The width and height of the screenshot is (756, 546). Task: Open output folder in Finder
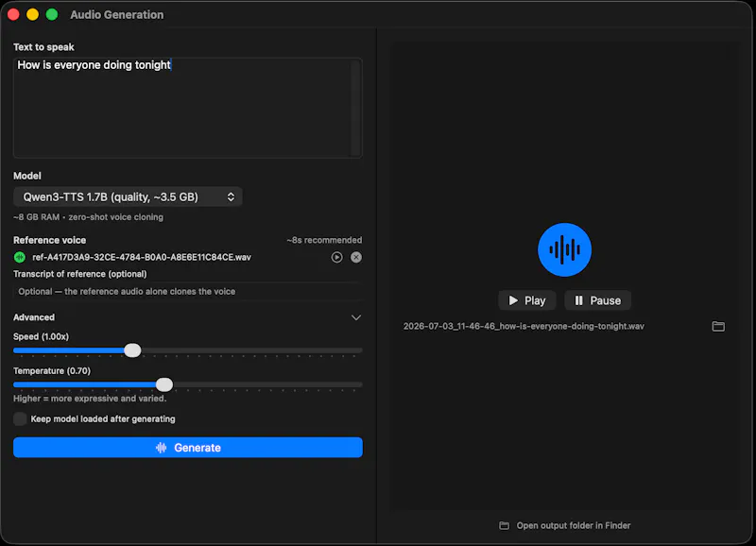click(564, 525)
